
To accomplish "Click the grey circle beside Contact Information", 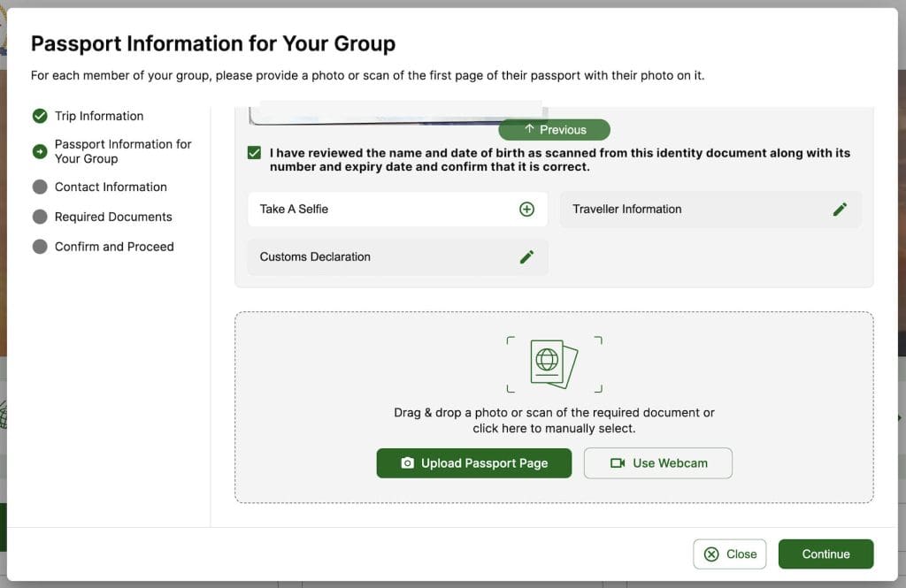I will (40, 187).
